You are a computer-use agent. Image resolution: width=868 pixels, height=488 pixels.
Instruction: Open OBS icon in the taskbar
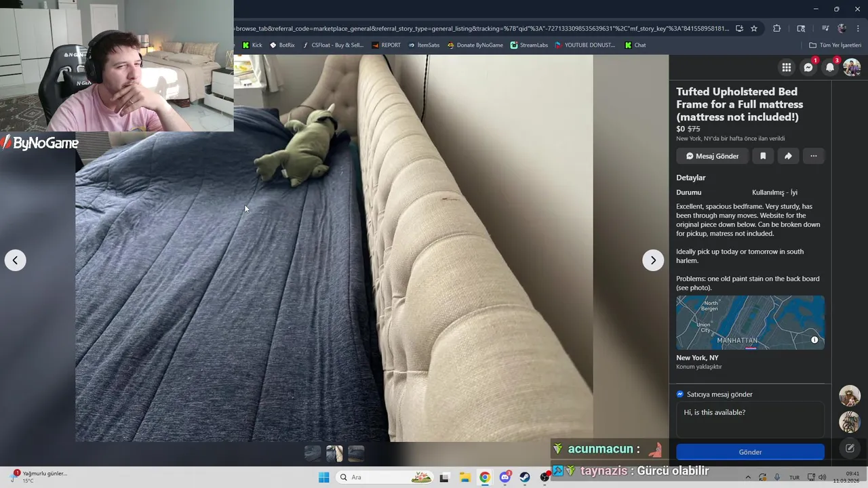pyautogui.click(x=545, y=477)
